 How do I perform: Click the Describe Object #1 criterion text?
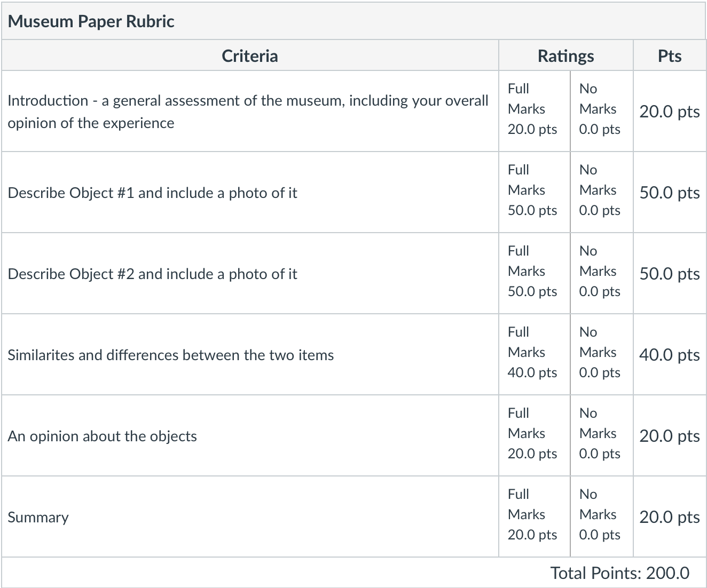click(152, 193)
